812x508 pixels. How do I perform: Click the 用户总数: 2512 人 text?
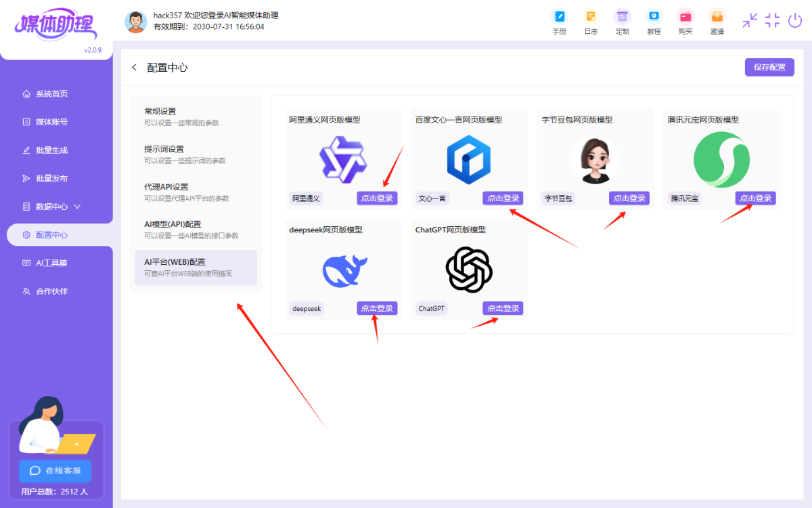(x=54, y=492)
